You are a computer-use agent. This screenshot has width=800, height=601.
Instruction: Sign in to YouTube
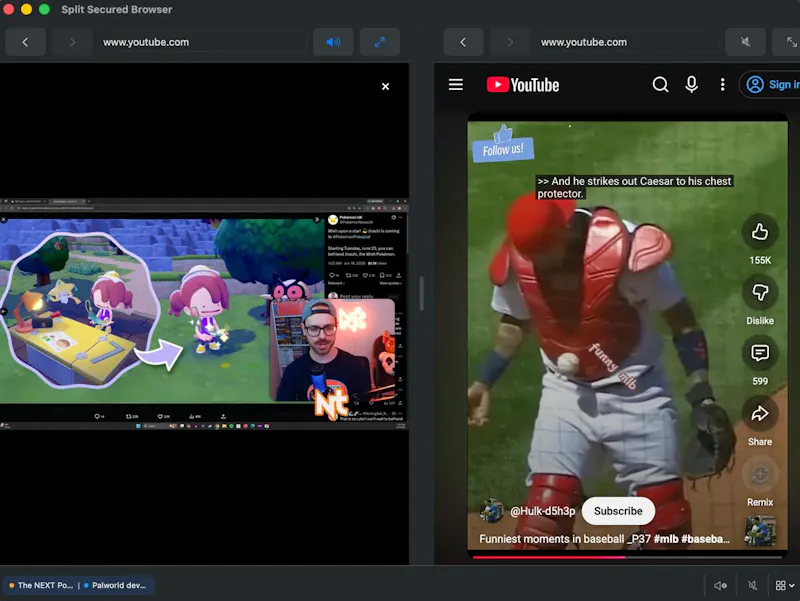click(x=770, y=85)
